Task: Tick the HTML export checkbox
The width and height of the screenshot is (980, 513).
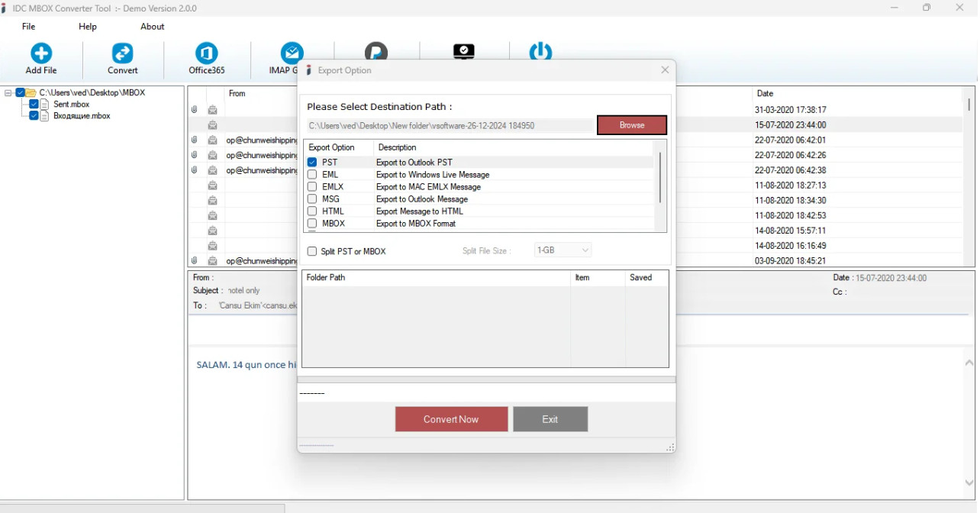Action: tap(312, 211)
